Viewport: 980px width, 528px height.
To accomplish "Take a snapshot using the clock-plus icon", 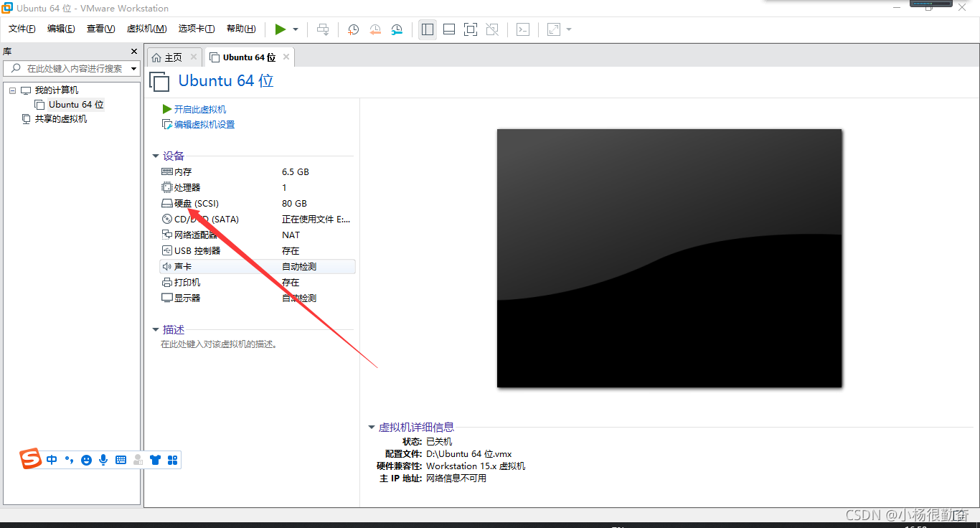I will [x=353, y=29].
